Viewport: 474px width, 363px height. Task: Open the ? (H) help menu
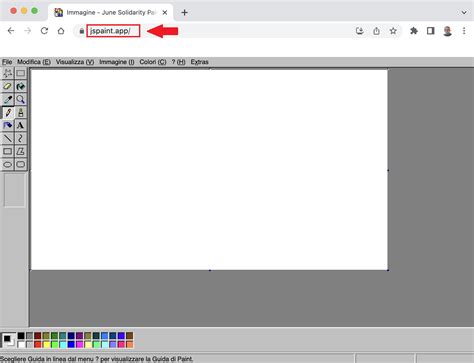point(178,62)
